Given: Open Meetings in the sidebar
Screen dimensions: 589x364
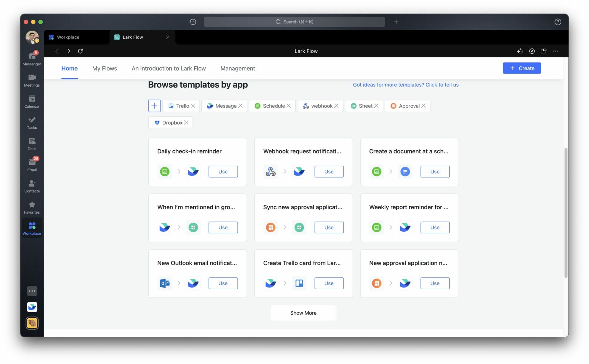Looking at the screenshot, I should [32, 80].
